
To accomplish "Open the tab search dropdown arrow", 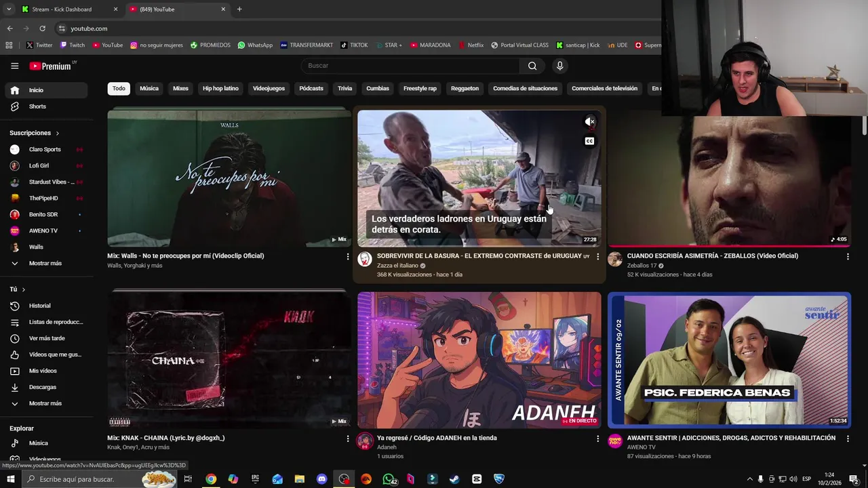I will pos(9,9).
